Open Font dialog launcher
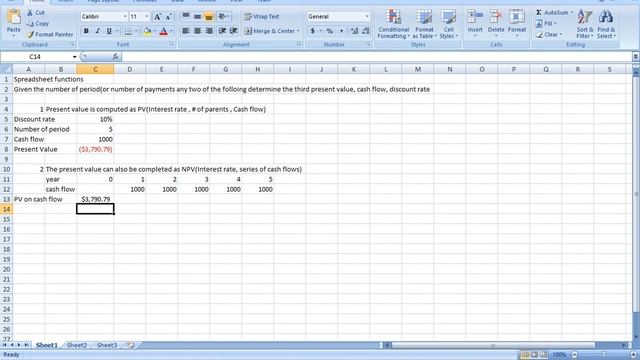 pos(172,44)
